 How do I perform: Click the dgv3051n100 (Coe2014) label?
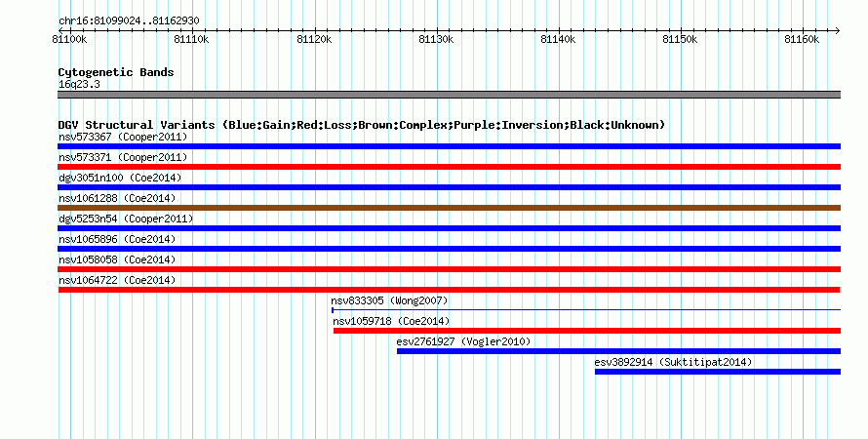tap(120, 178)
